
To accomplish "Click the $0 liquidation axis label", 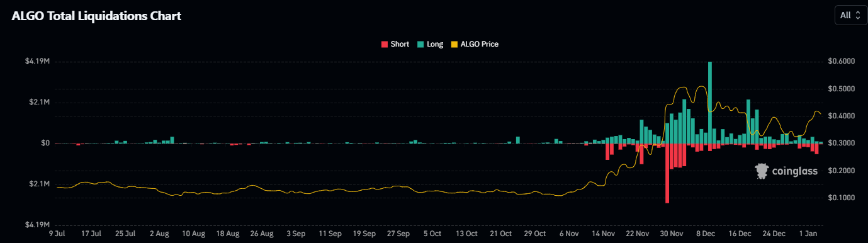I will [x=46, y=144].
